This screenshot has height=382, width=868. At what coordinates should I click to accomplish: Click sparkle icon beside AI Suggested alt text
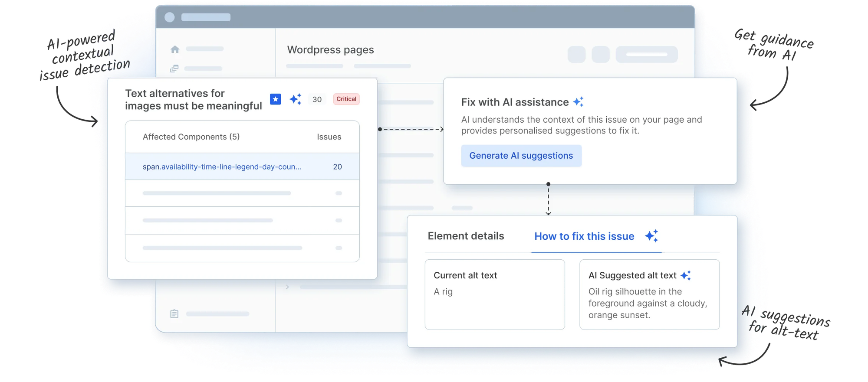[x=686, y=275]
